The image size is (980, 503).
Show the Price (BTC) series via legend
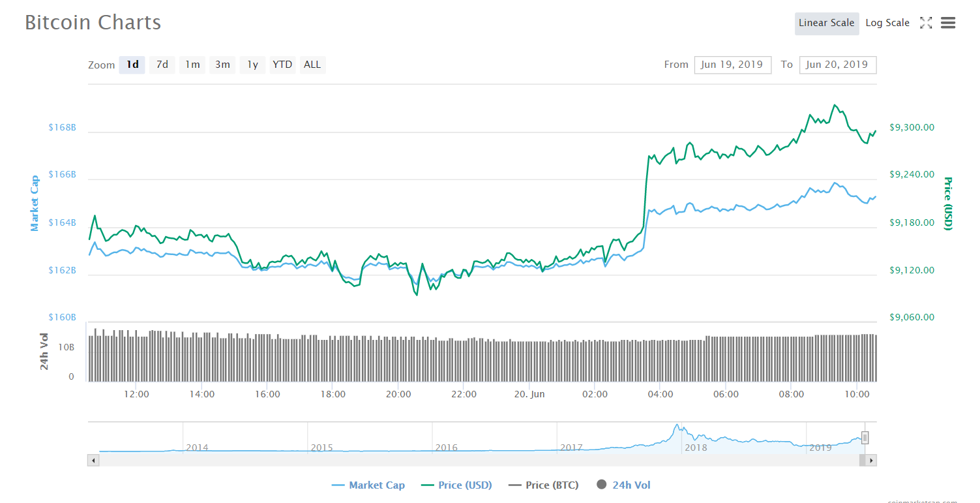544,485
